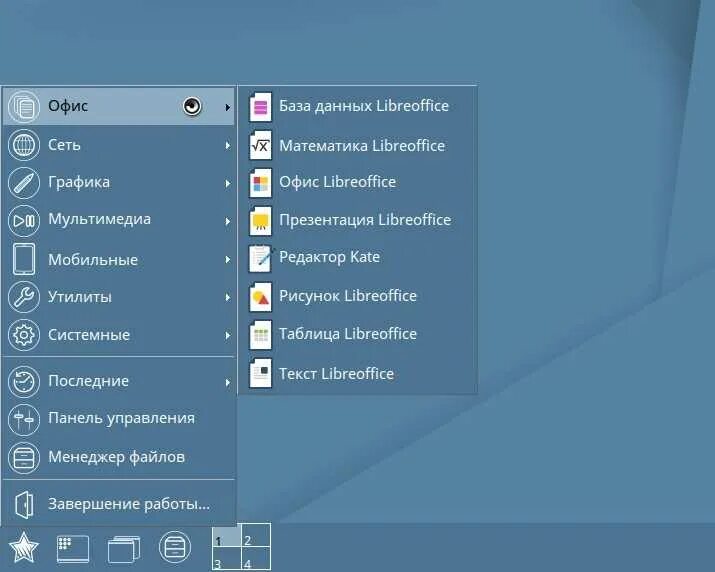The image size is (715, 572).
Task: Select the Офис menu category
Action: tap(119, 107)
